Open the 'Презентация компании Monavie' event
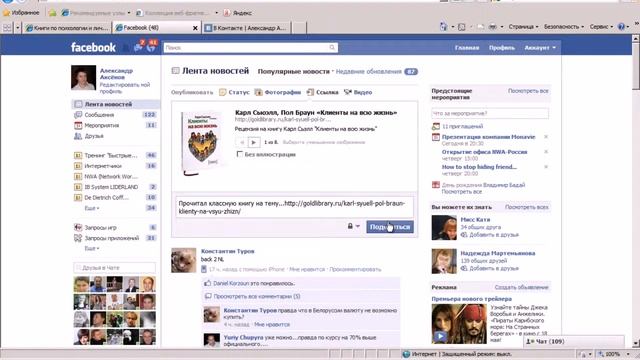This screenshot has width=640, height=360. pyautogui.click(x=488, y=137)
